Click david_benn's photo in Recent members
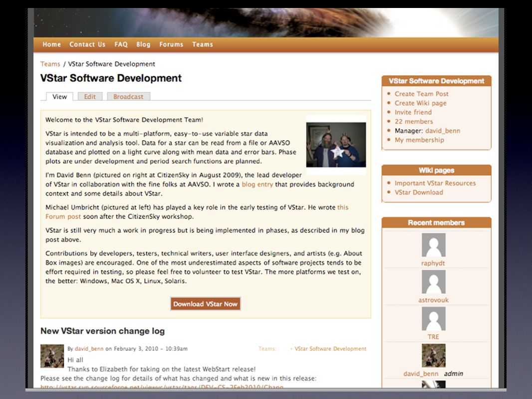532x399 pixels. point(434,356)
